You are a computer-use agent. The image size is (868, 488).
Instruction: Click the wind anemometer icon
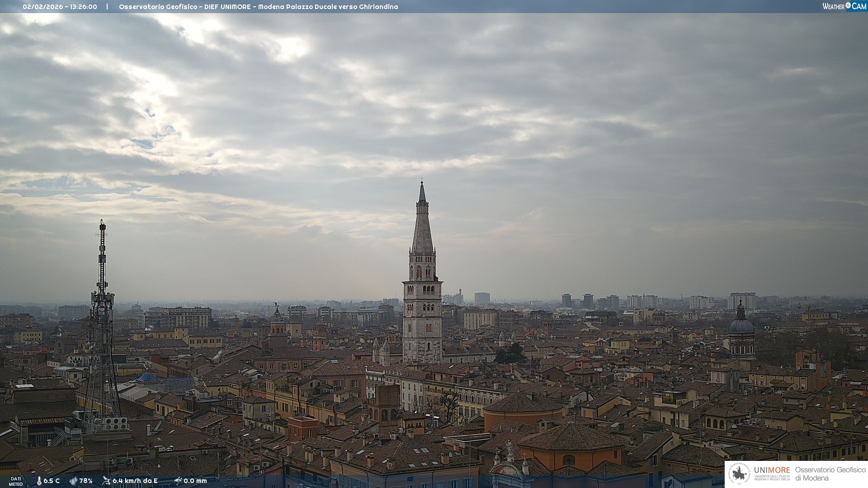point(106,481)
